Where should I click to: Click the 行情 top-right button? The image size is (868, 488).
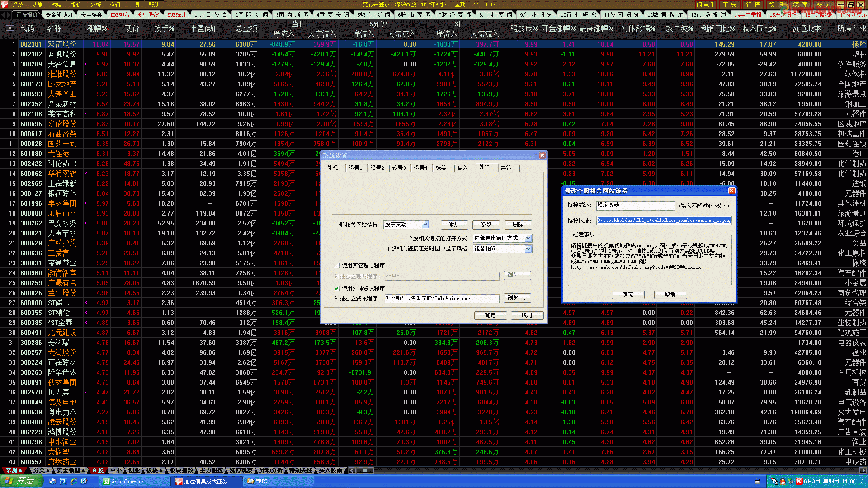[x=753, y=5]
